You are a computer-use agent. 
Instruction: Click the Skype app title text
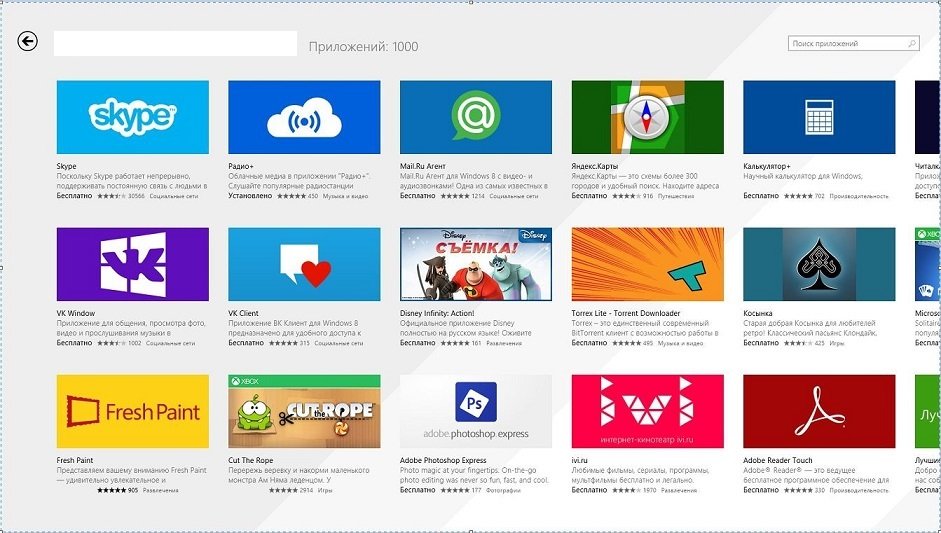click(67, 166)
